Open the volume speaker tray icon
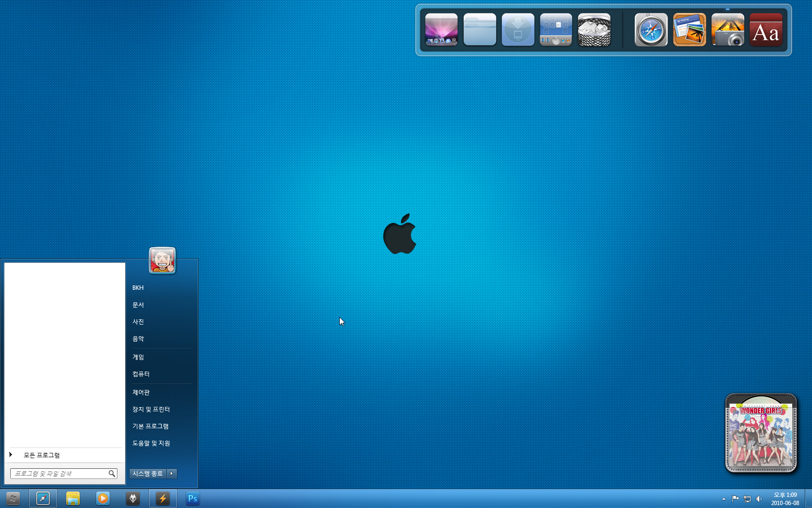The image size is (812, 508). pos(759,499)
